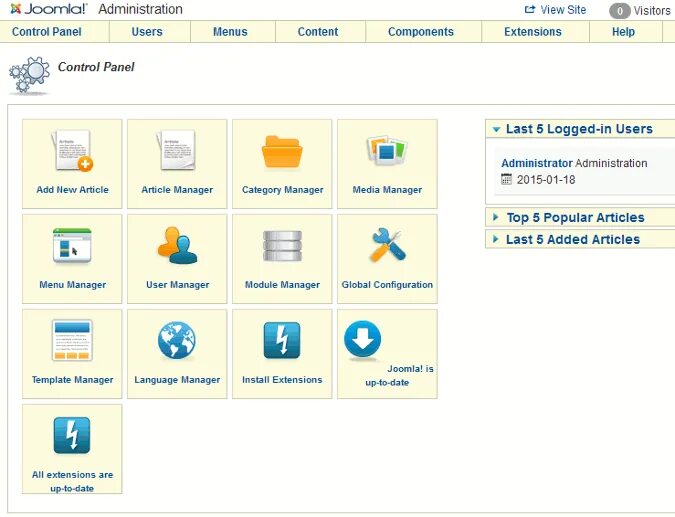Click the date text 2015-01-18
Image resolution: width=675 pixels, height=517 pixels.
(x=546, y=180)
